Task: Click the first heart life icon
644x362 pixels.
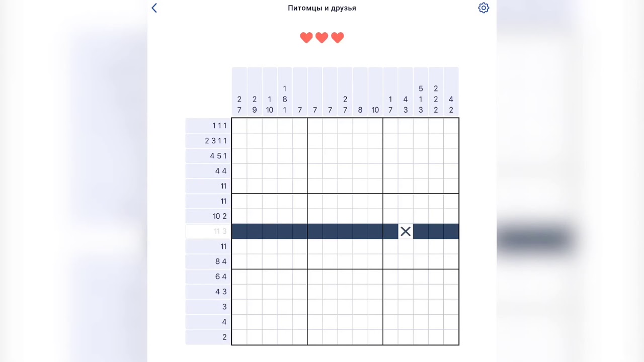Action: coord(306,38)
